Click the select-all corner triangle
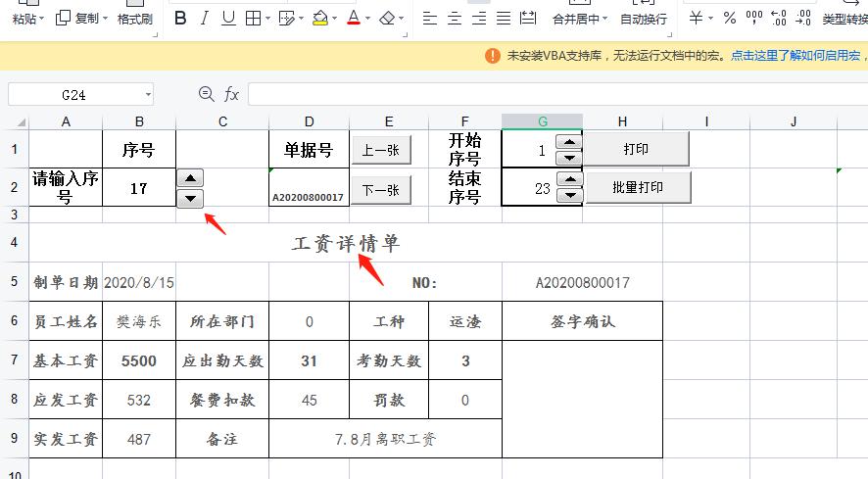Viewport: 868px width, 479px height. (21, 121)
